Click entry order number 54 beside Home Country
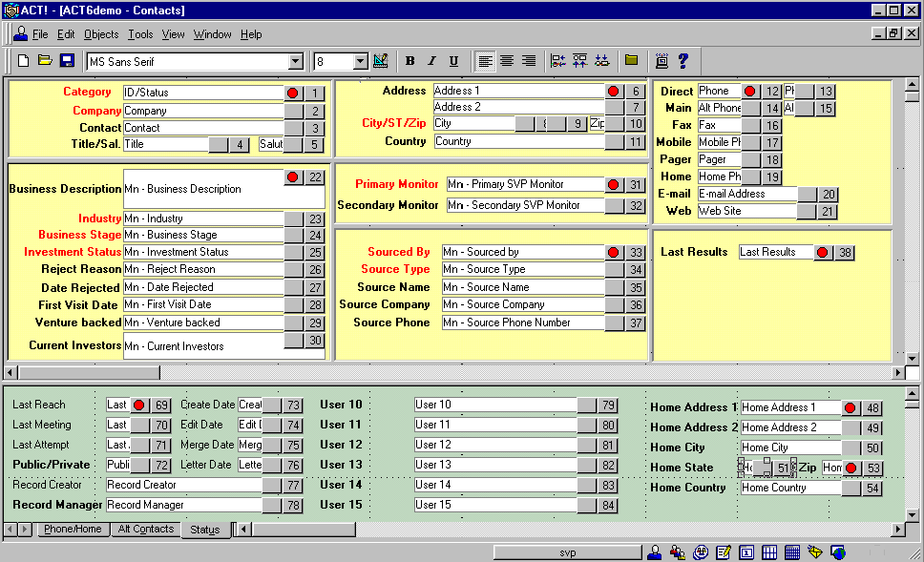924x562 pixels. tap(872, 489)
